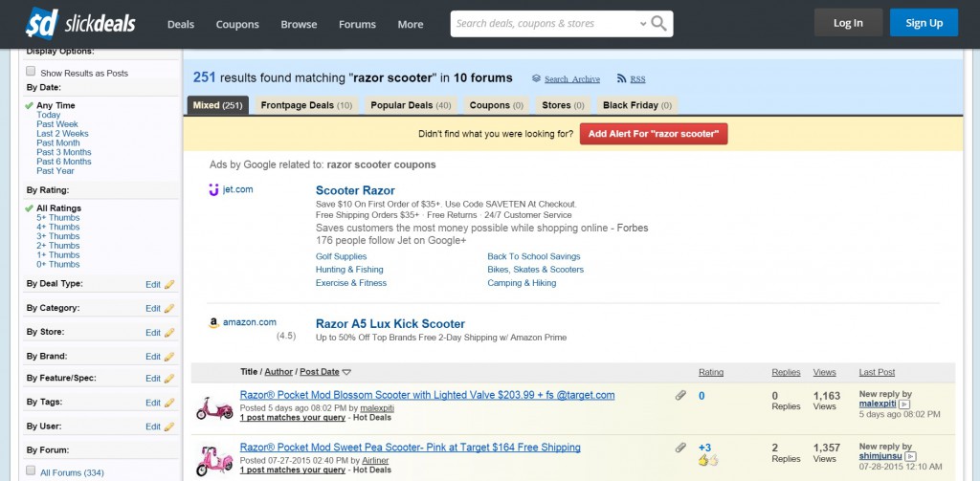Sort results by Last Post column
Viewport: 980px width, 481px height.
[877, 372]
